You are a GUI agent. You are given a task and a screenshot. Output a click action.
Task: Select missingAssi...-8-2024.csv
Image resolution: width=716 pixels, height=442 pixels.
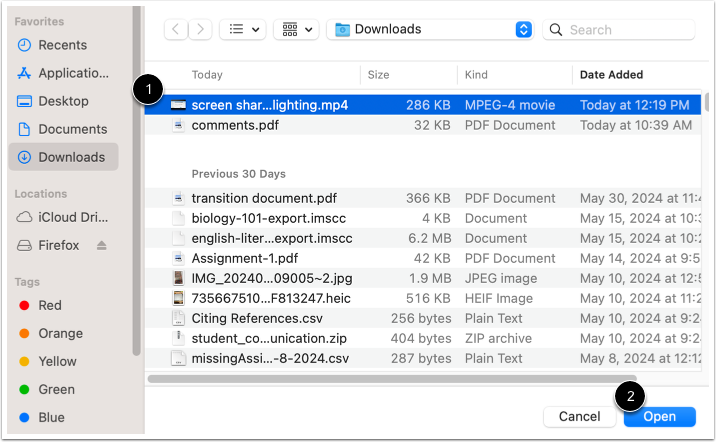pos(423,359)
